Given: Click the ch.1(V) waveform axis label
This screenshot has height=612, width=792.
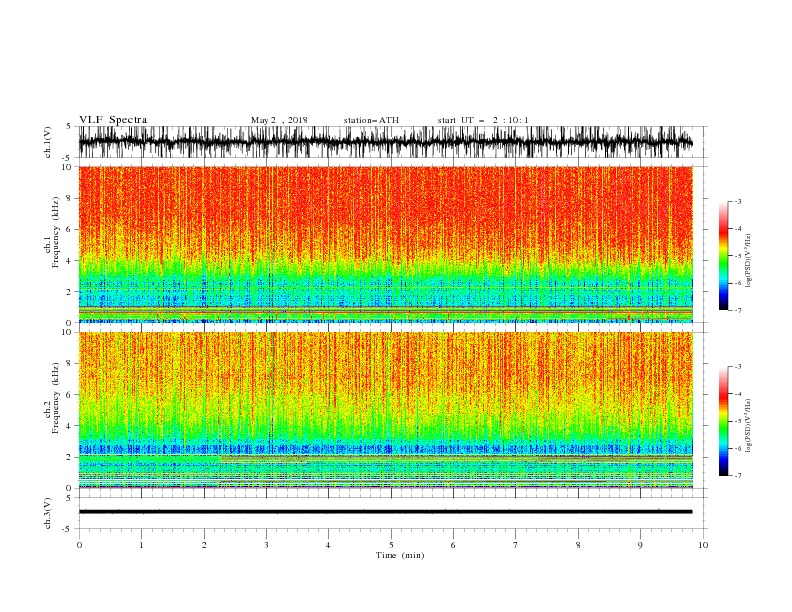Looking at the screenshot, I should [48, 142].
